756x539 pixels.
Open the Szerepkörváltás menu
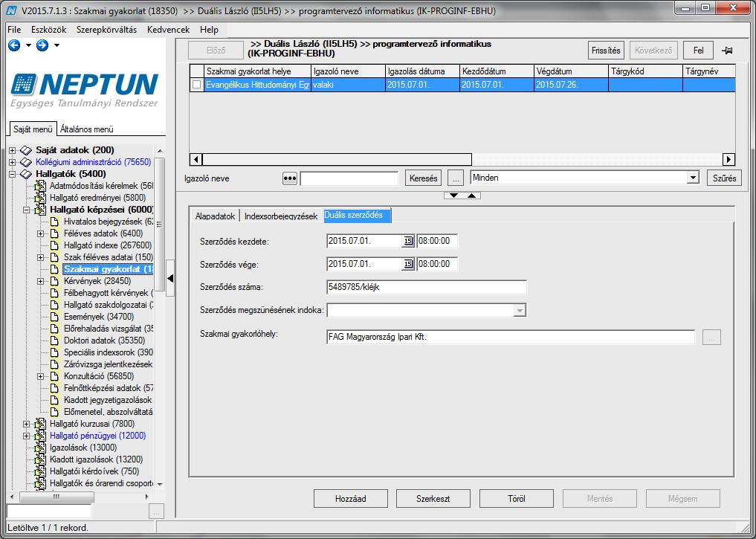(106, 30)
